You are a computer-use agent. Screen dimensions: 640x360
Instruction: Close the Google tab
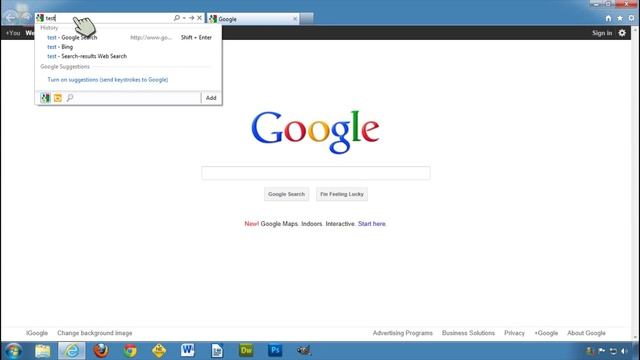[295, 19]
